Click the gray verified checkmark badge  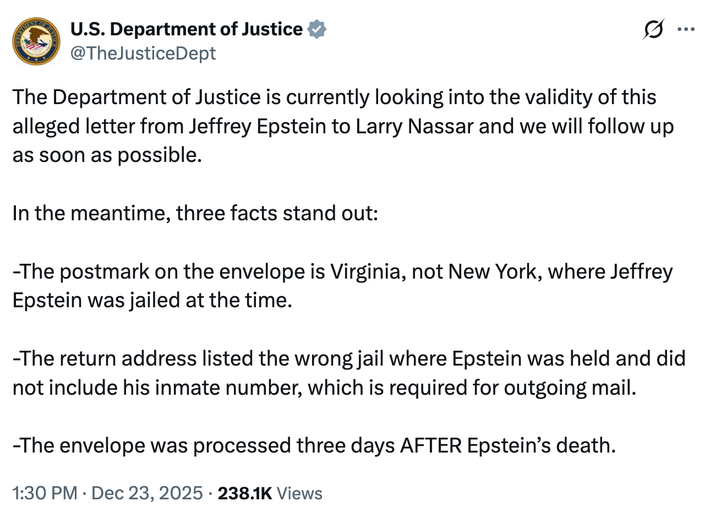[318, 30]
